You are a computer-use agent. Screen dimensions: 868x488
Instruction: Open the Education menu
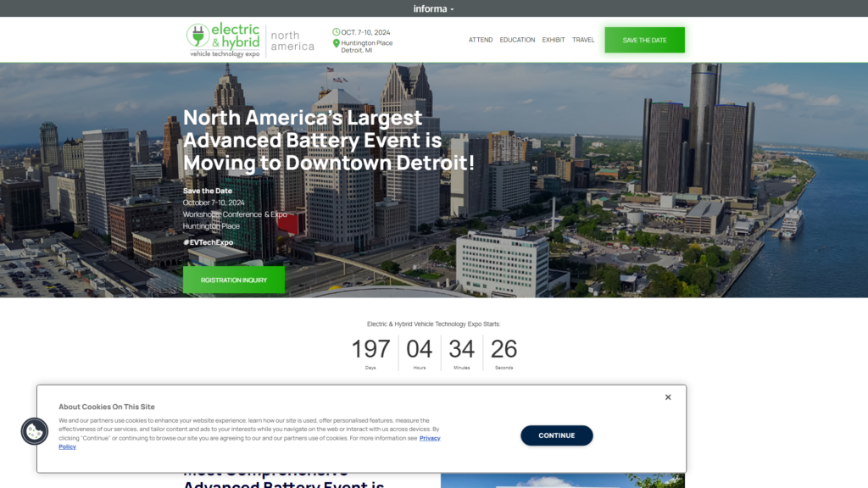(517, 40)
